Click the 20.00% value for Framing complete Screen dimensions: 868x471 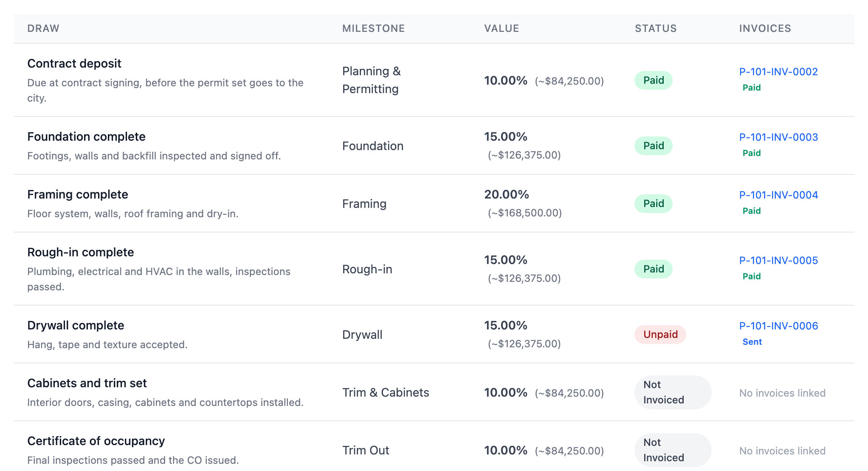(507, 194)
